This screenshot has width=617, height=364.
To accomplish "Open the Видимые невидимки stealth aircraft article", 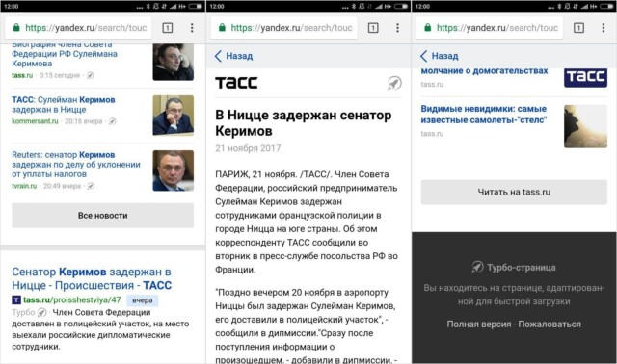I will [x=484, y=114].
